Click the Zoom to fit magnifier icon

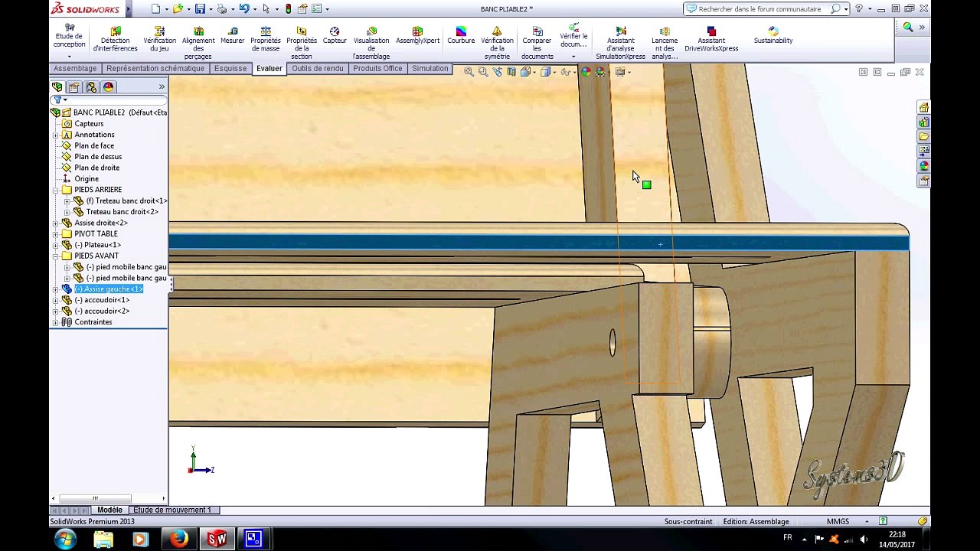pyautogui.click(x=469, y=72)
